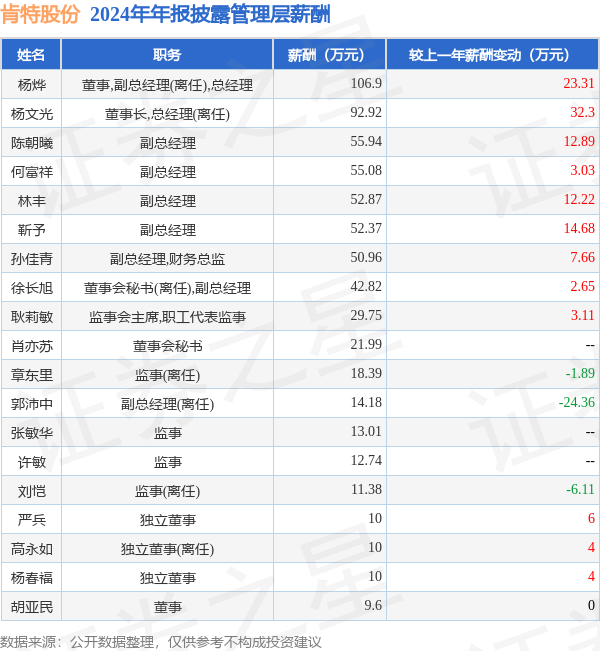Screen dimensions: 600x651
Task: Select the name 许敏
Action: (x=32, y=462)
